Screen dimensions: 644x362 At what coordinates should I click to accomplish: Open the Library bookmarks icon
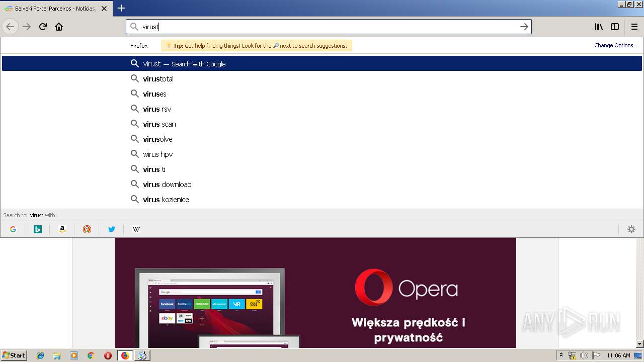(599, 27)
